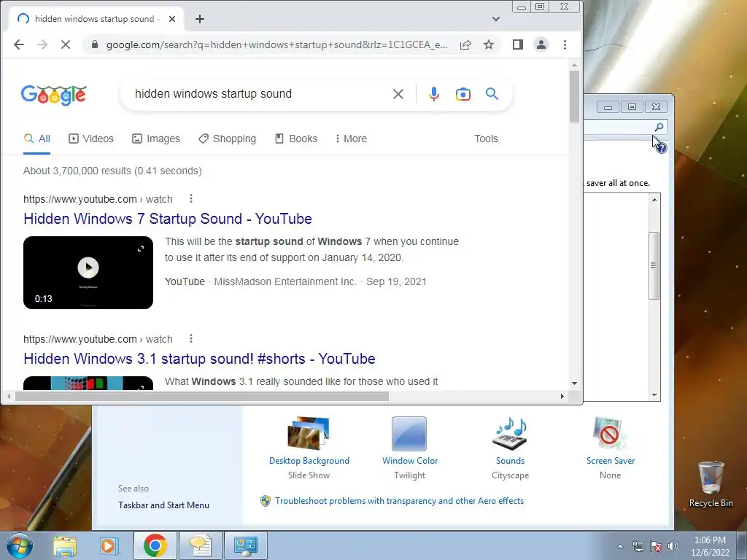Open Hidden Windows 7 Startup Sound result

tap(168, 219)
